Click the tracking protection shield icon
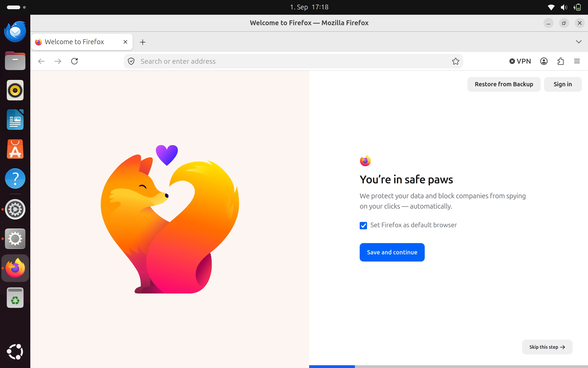 pos(131,61)
